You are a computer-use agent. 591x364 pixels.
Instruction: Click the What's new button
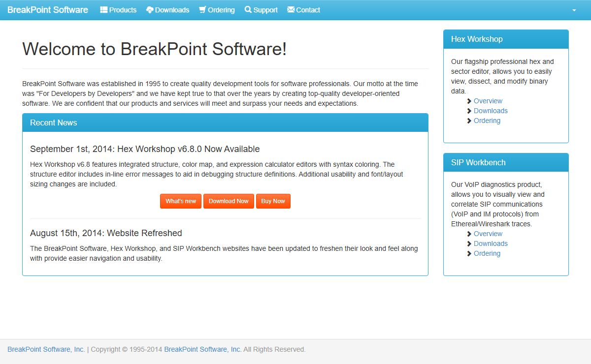(181, 201)
